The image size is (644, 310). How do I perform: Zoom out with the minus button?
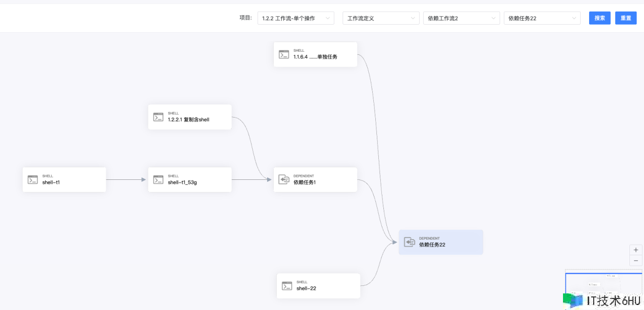[x=636, y=260]
